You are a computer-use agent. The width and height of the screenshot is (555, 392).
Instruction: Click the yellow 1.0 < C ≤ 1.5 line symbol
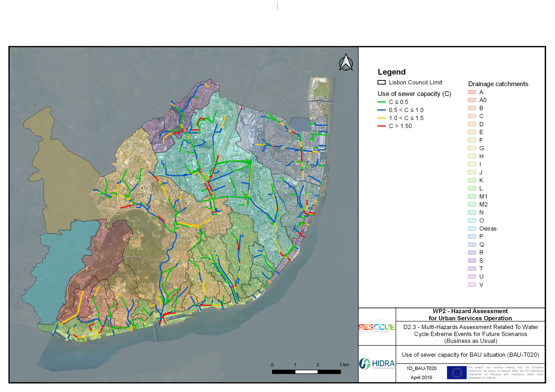tap(381, 118)
